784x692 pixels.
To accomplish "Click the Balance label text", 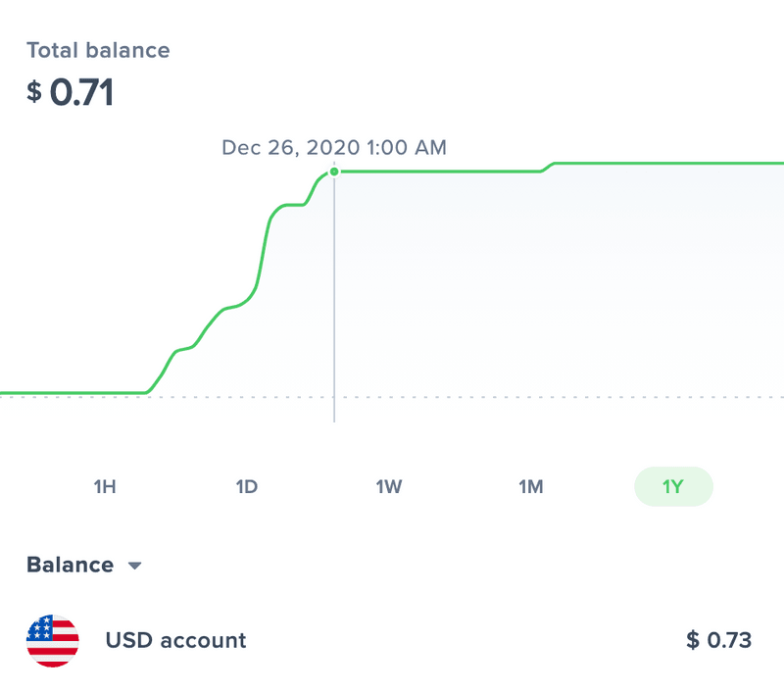I will 69,565.
